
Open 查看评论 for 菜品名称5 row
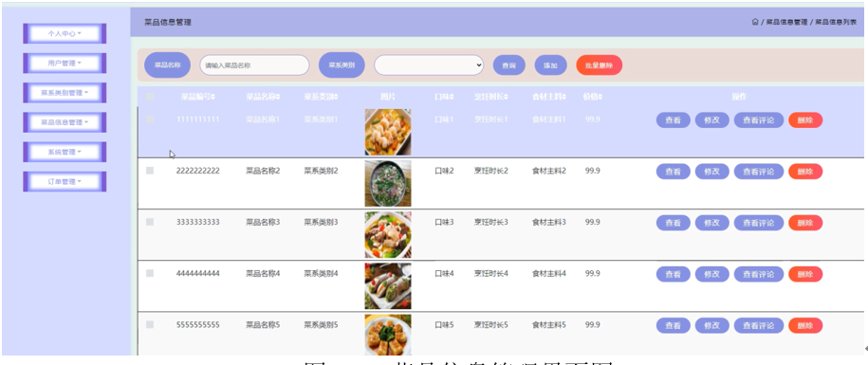[x=758, y=325]
